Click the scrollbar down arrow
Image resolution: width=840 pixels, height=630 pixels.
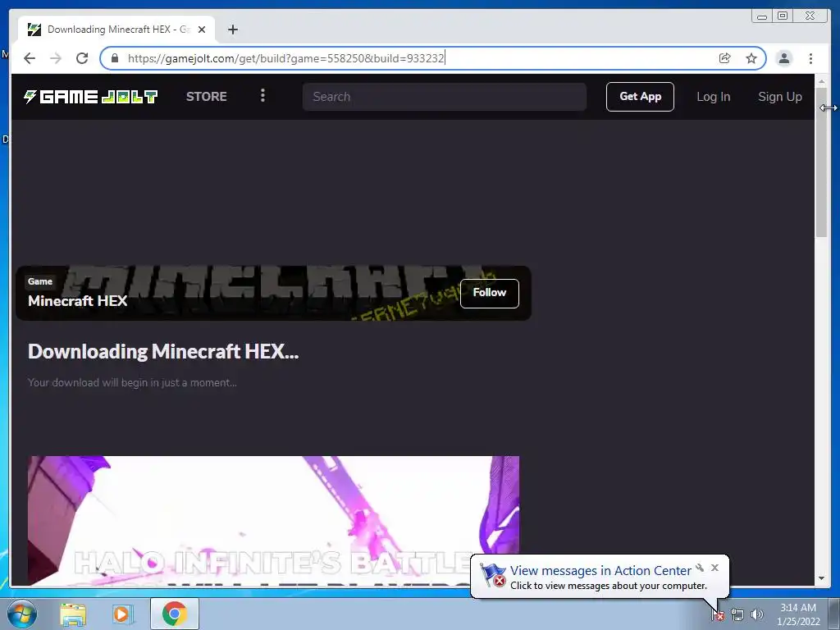pyautogui.click(x=821, y=578)
